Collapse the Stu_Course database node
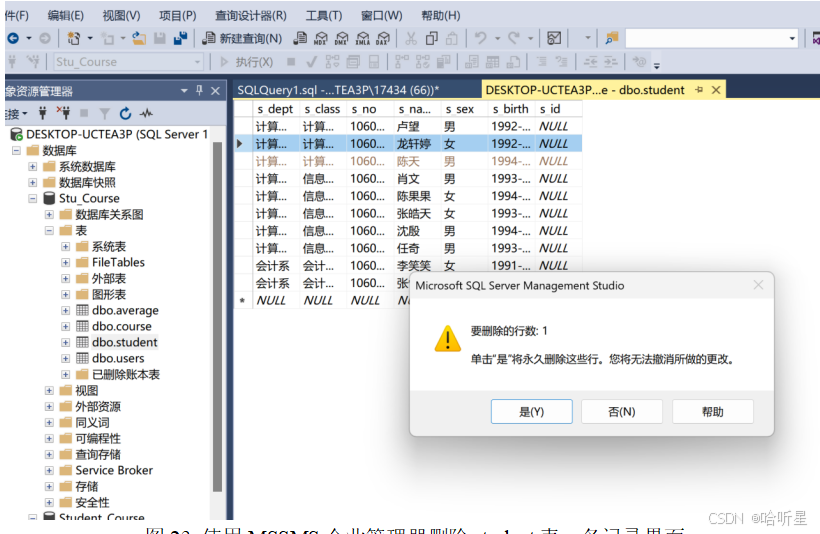Screen dimensions: 820x534 pos(32,199)
